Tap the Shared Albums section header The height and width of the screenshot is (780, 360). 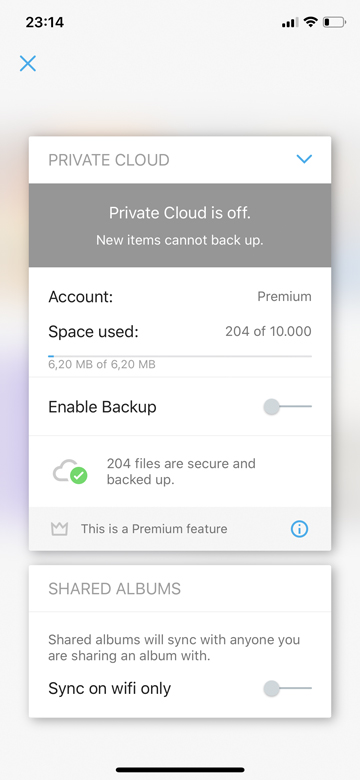pyautogui.click(x=114, y=589)
